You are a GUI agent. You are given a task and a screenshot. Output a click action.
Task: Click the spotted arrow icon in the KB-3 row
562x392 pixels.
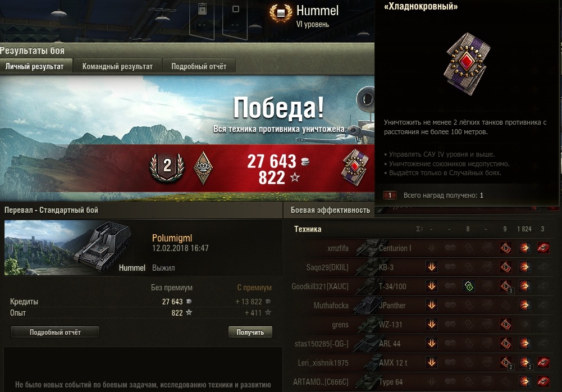point(432,267)
